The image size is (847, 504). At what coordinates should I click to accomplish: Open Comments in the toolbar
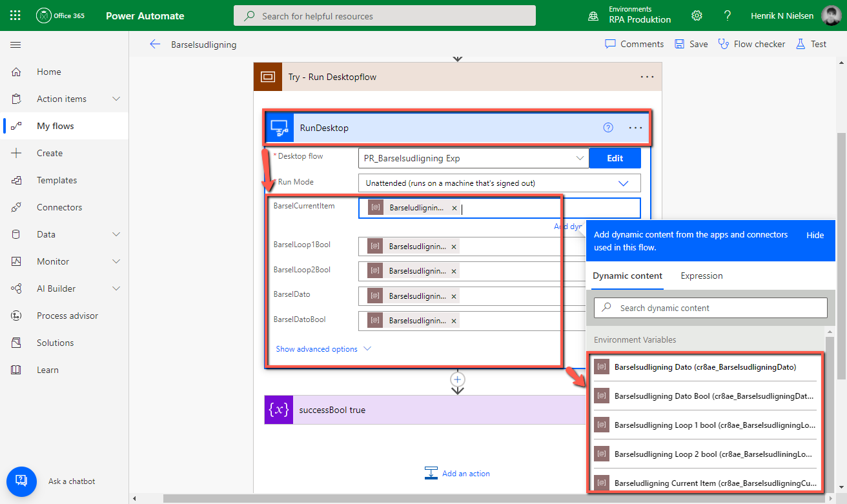(634, 44)
